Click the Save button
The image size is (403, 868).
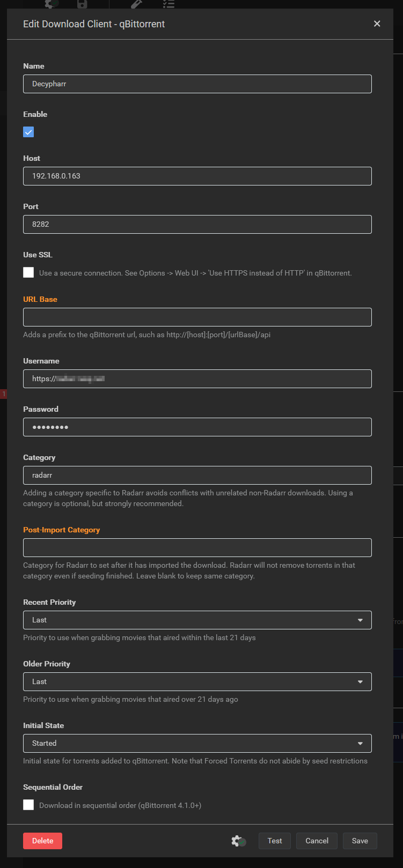(360, 841)
